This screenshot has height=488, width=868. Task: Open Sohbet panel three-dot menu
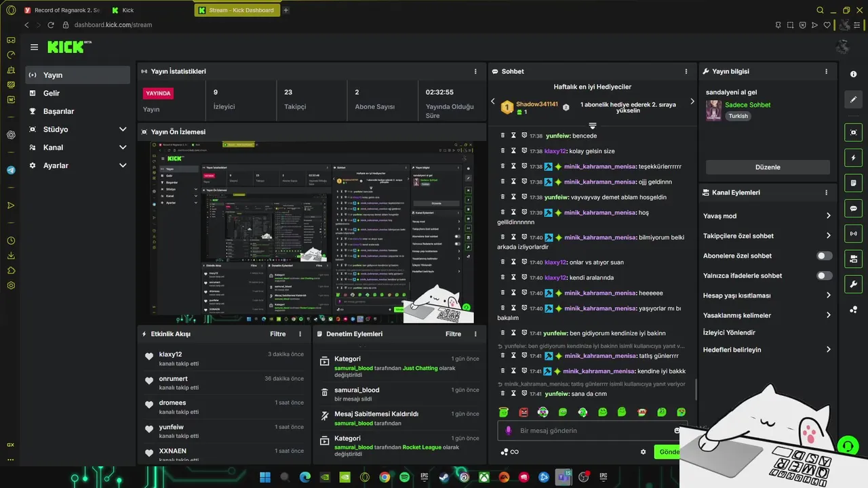click(x=686, y=71)
